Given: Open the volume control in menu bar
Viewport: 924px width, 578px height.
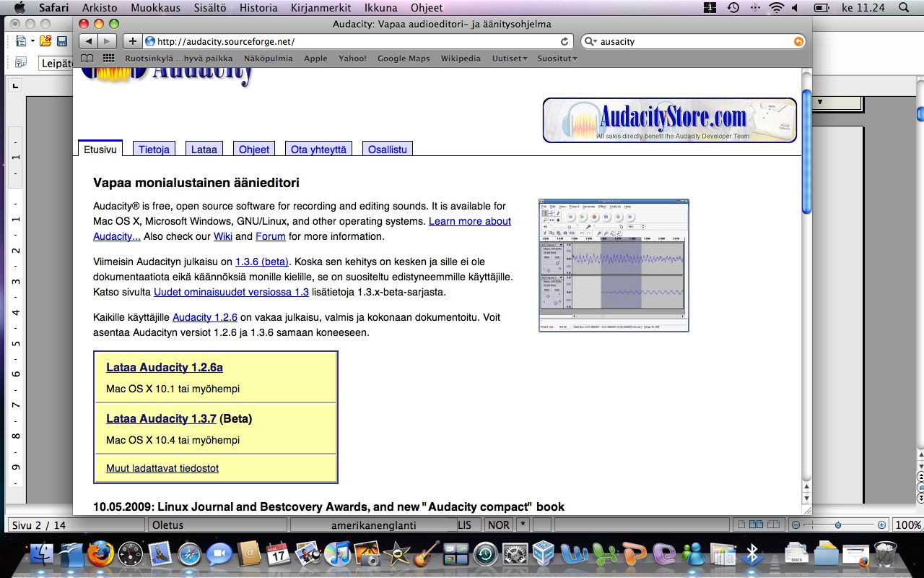Looking at the screenshot, I should coord(796,8).
